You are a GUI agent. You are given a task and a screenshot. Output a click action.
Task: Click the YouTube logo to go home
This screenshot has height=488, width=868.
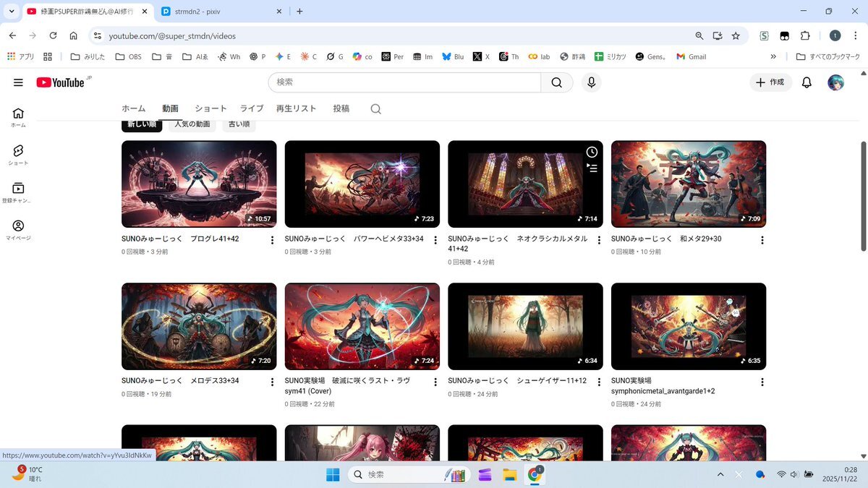pos(61,82)
